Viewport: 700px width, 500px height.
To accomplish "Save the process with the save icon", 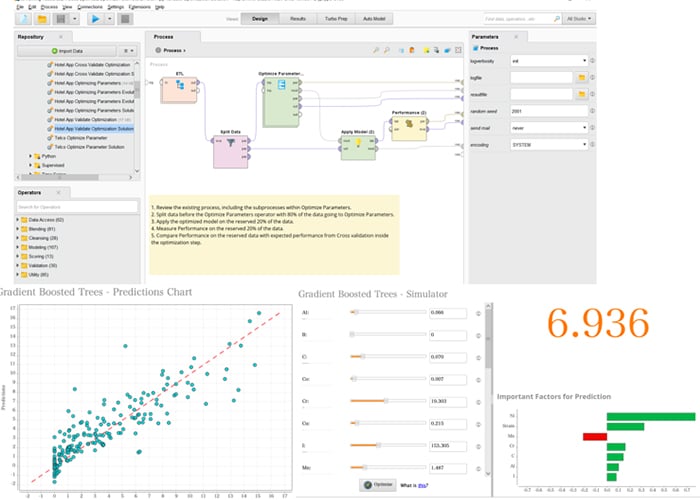I will pyautogui.click(x=61, y=19).
